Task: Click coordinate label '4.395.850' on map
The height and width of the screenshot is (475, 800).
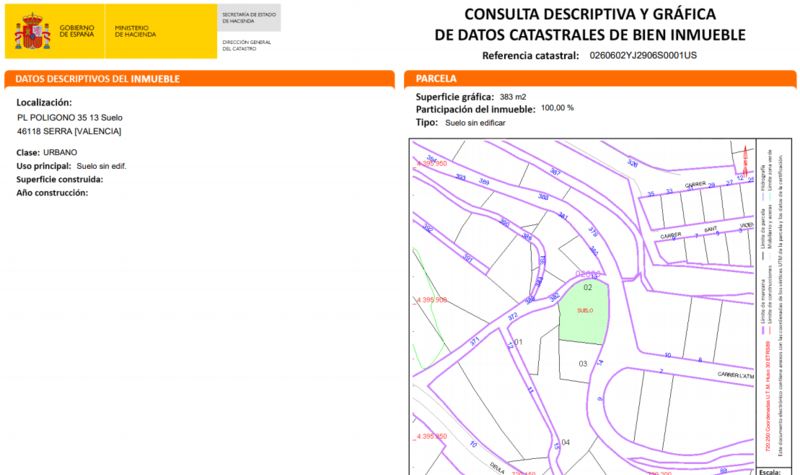Action: [432, 437]
